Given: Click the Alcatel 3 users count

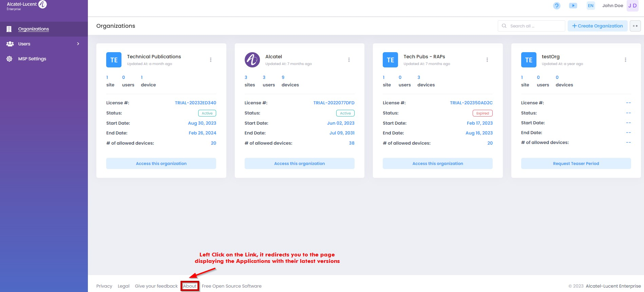Looking at the screenshot, I should pos(264,77).
